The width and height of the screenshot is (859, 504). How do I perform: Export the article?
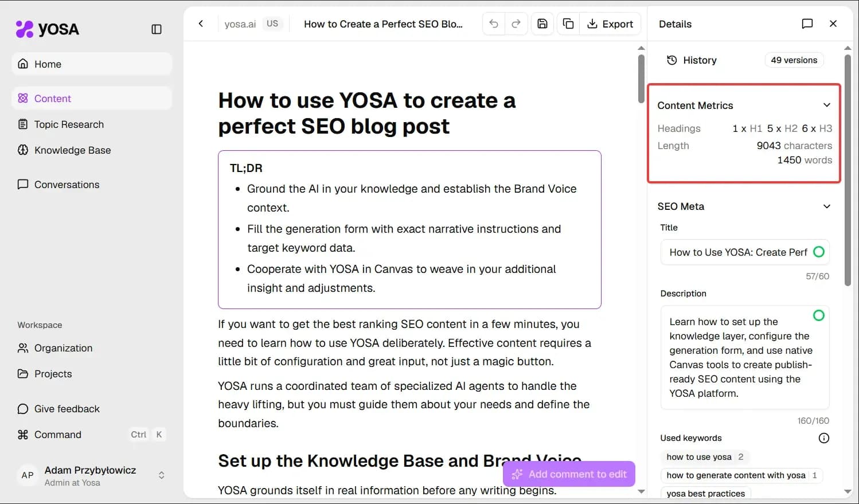coord(610,24)
